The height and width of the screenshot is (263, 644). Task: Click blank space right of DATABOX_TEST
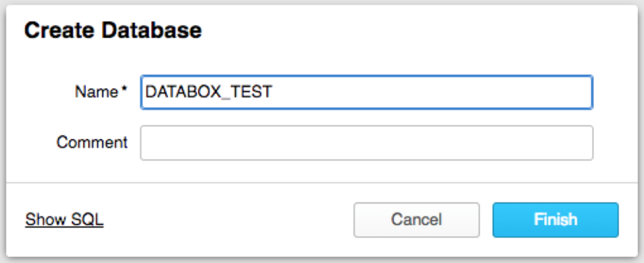427,93
